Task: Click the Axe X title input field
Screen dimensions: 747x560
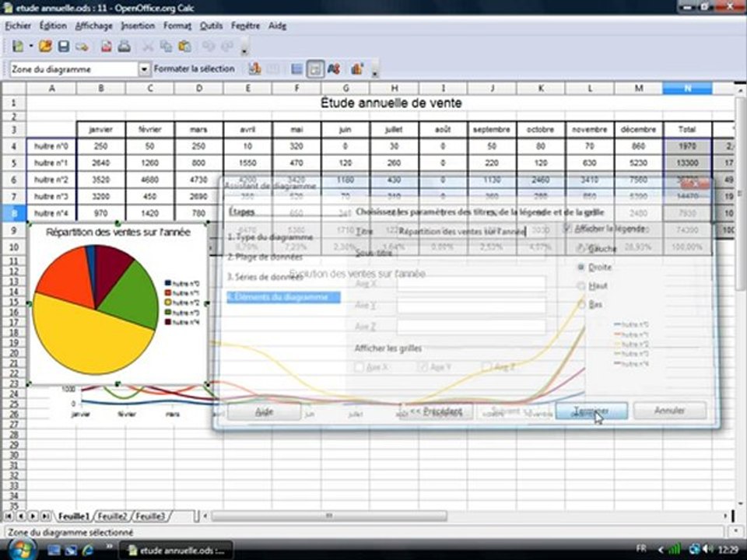Action: 472,283
